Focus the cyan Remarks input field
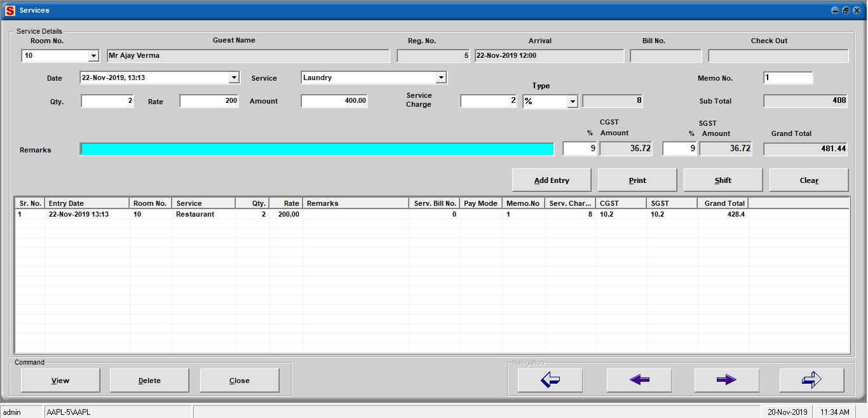Viewport: 868px width, 418px height. click(x=317, y=149)
